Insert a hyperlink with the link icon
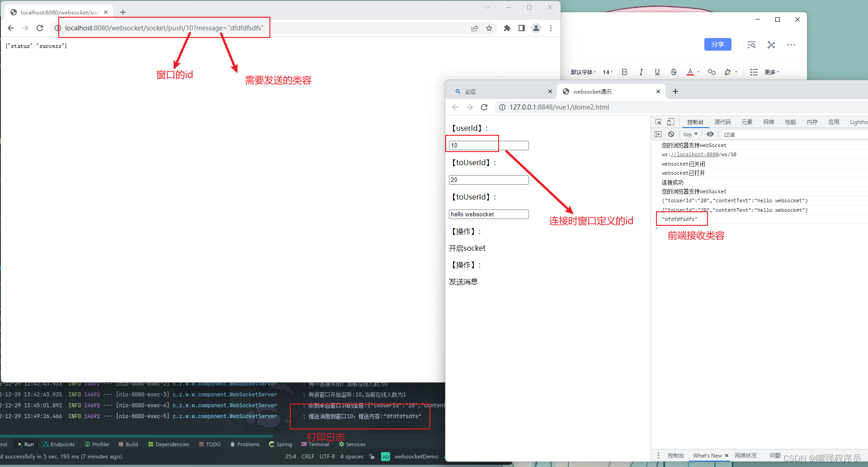The width and height of the screenshot is (868, 467). pyautogui.click(x=712, y=72)
